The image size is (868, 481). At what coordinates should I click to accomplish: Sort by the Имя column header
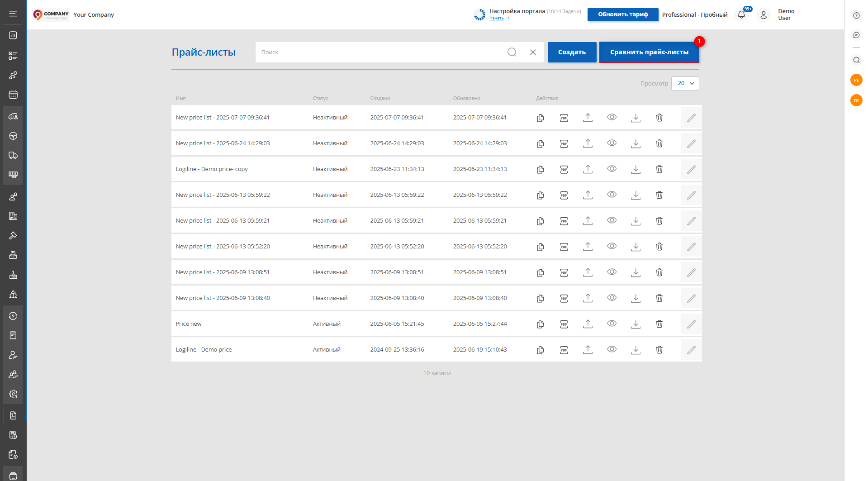(x=180, y=98)
